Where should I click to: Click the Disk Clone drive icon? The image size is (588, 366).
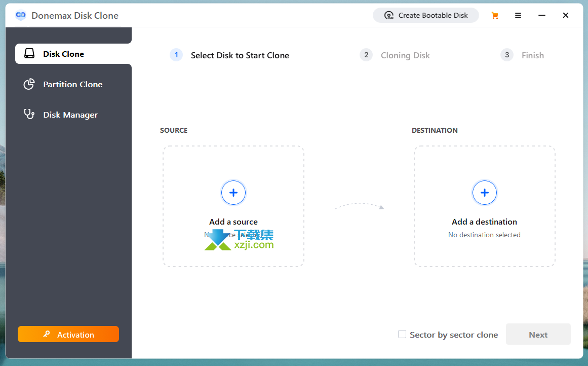29,54
